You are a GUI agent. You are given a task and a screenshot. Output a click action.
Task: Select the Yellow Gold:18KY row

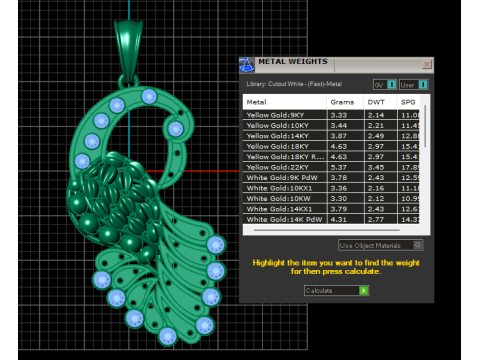coord(331,146)
